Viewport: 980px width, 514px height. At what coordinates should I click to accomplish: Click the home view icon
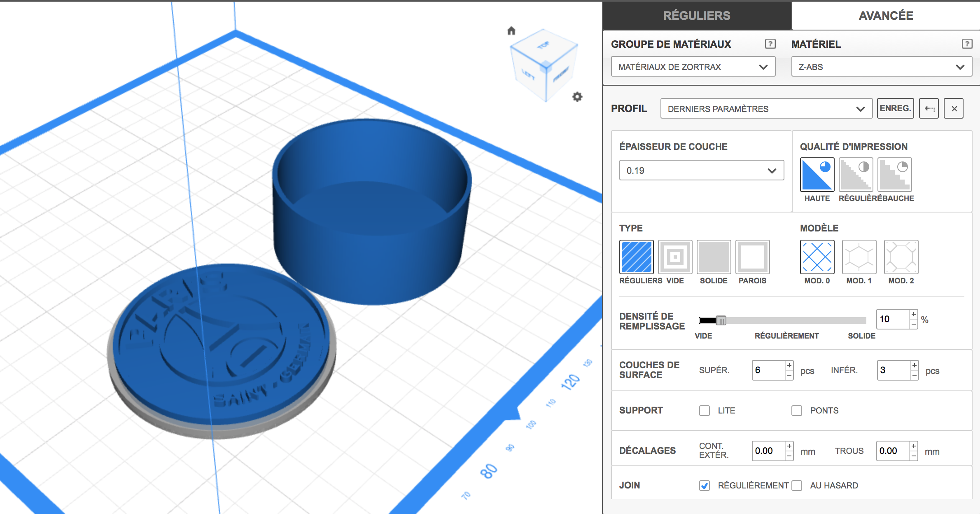click(511, 31)
